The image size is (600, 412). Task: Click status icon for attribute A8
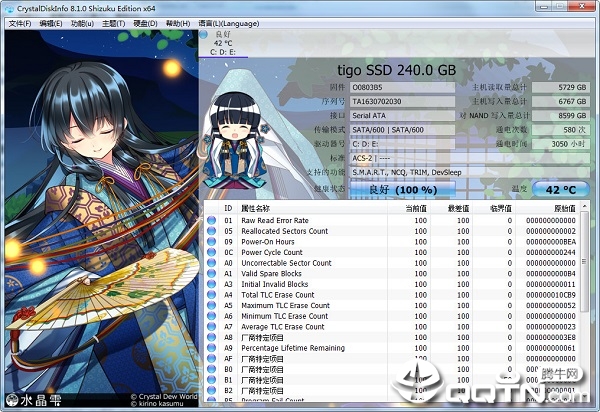211,337
